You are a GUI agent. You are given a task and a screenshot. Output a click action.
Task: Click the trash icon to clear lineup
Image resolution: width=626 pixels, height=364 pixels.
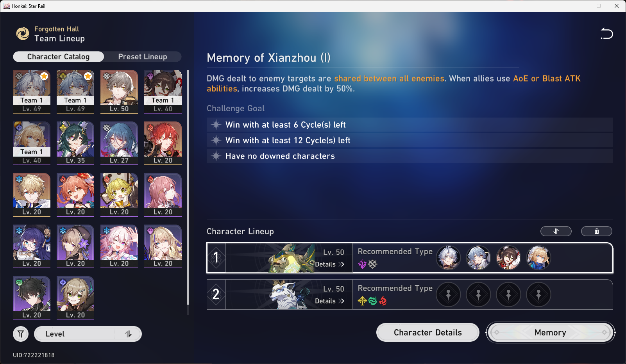pyautogui.click(x=596, y=231)
